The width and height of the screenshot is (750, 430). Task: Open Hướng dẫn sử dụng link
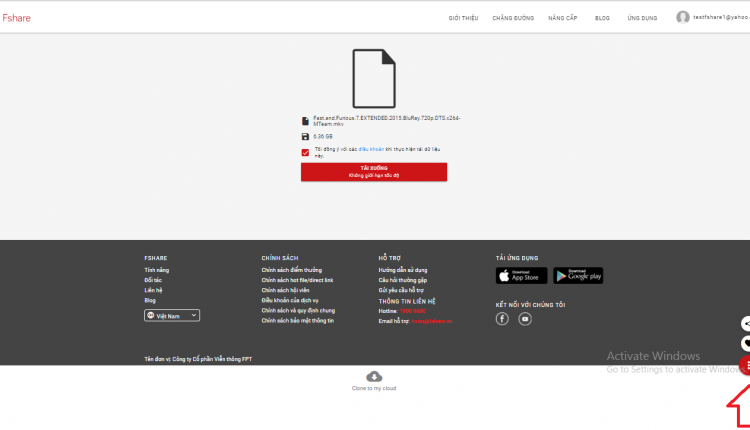point(403,270)
